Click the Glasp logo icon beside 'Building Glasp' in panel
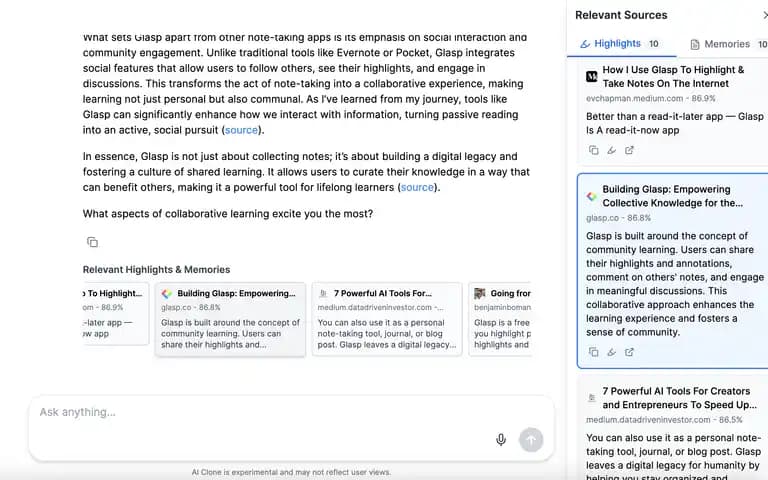The height and width of the screenshot is (480, 768). coord(592,196)
